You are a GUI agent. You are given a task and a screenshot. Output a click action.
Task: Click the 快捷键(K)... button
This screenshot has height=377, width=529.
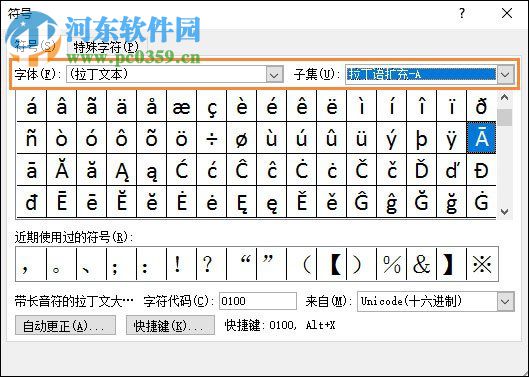[x=170, y=325]
